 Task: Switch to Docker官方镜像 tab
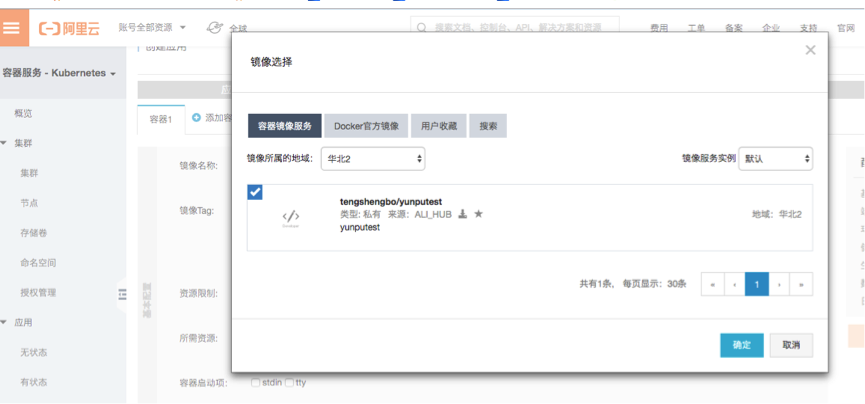(x=366, y=126)
